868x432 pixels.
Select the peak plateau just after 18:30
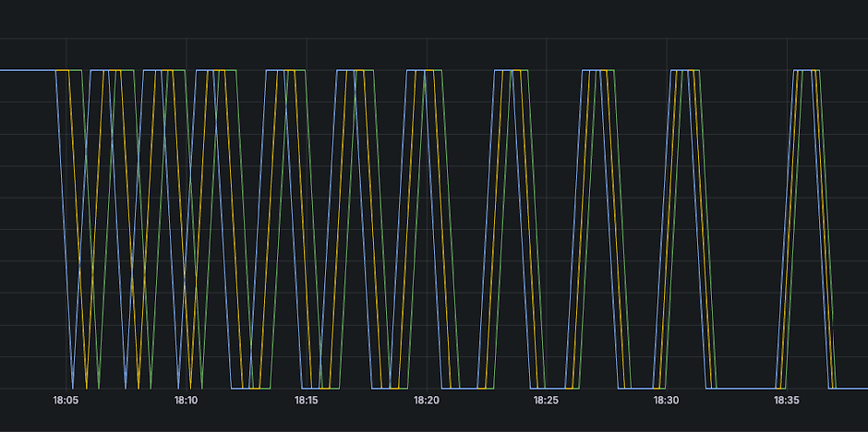(684, 70)
